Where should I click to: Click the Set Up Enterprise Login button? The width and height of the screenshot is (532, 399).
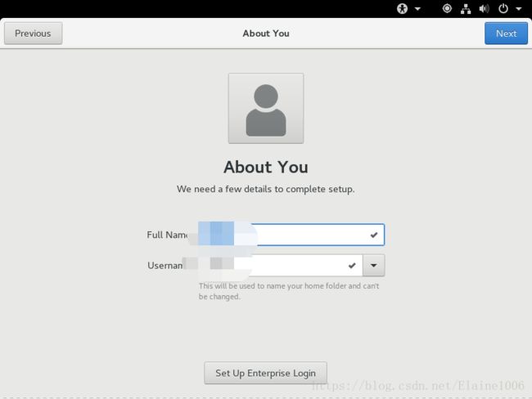pos(266,373)
